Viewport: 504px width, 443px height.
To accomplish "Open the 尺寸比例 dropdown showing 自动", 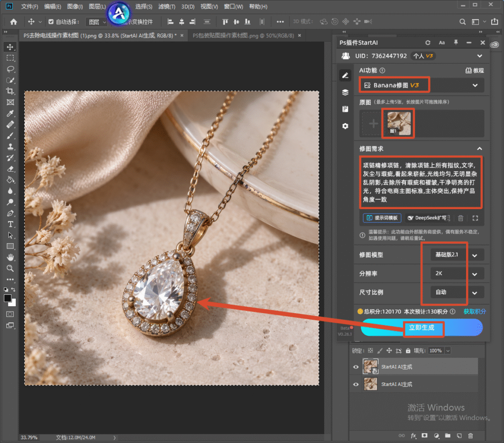I will click(x=457, y=292).
